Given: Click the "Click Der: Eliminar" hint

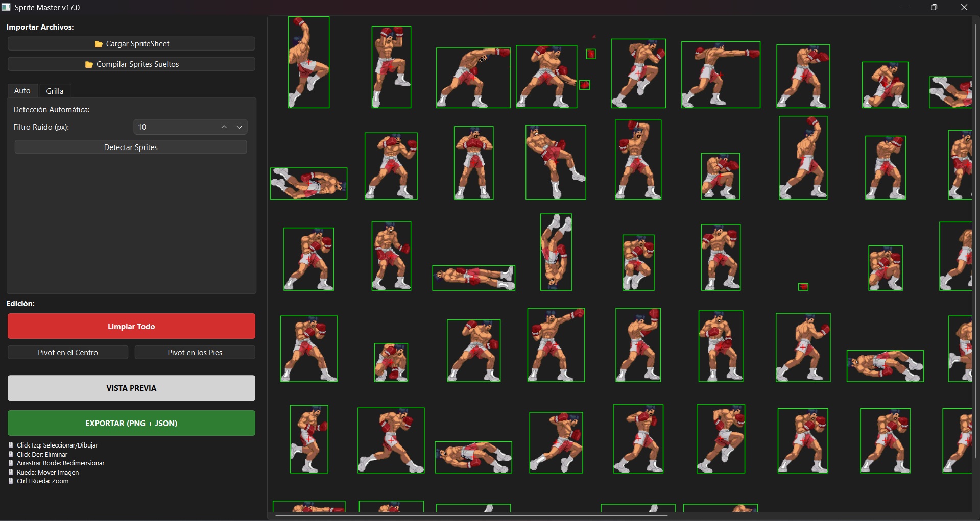Looking at the screenshot, I should point(42,455).
